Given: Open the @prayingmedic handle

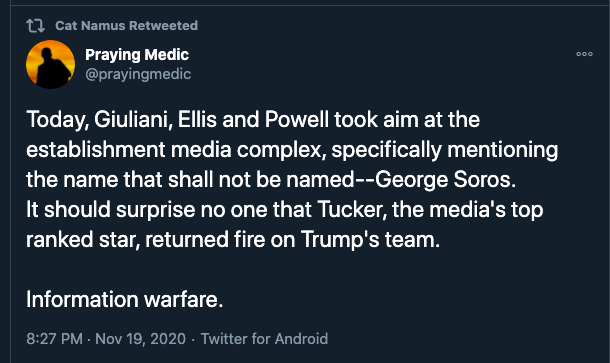Looking at the screenshot, I should click(x=138, y=74).
